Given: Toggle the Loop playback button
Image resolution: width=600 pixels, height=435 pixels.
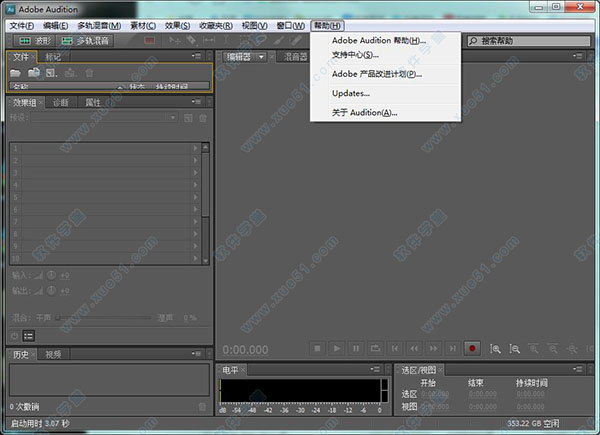Looking at the screenshot, I should (x=375, y=348).
